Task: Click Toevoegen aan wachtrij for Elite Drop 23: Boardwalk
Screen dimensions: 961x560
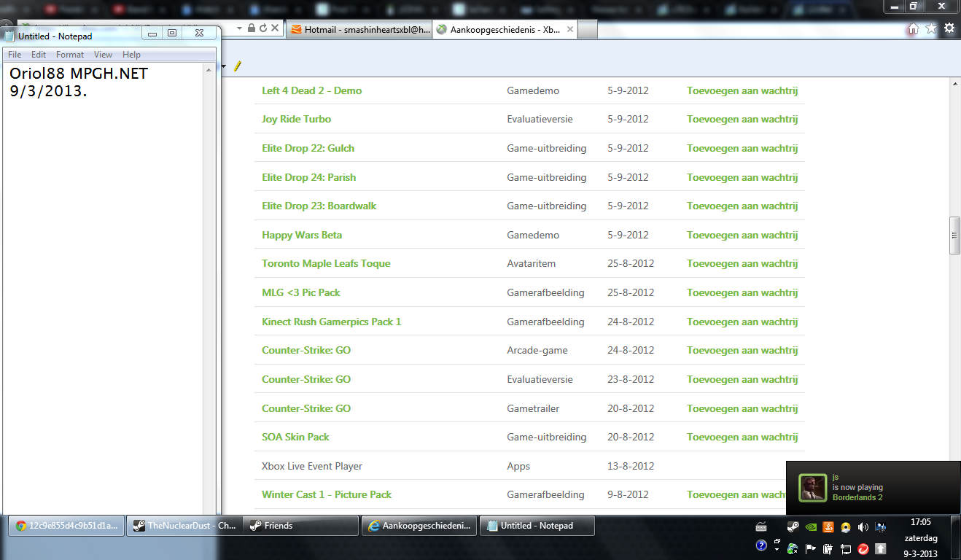Action: click(742, 206)
